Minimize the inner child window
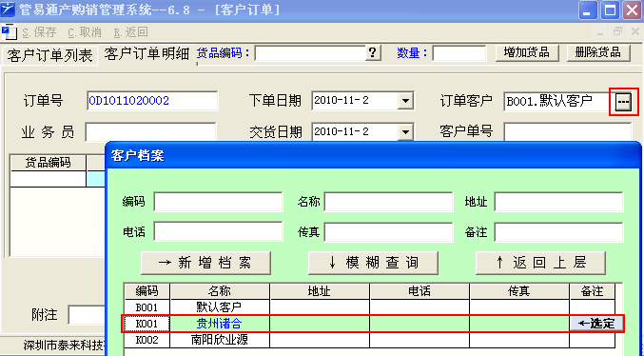644x356 pixels. click(x=600, y=32)
